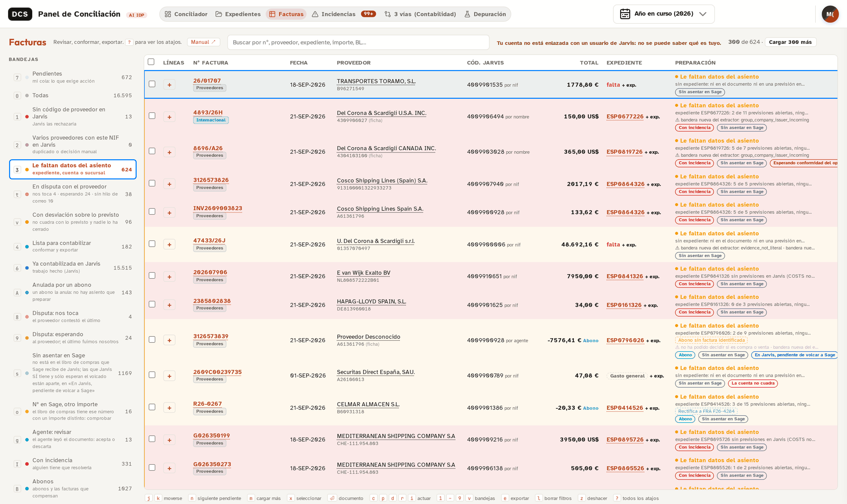This screenshot has width=847, height=504.
Task: Select the checkbox for invoice 202607906
Action: [x=152, y=276]
